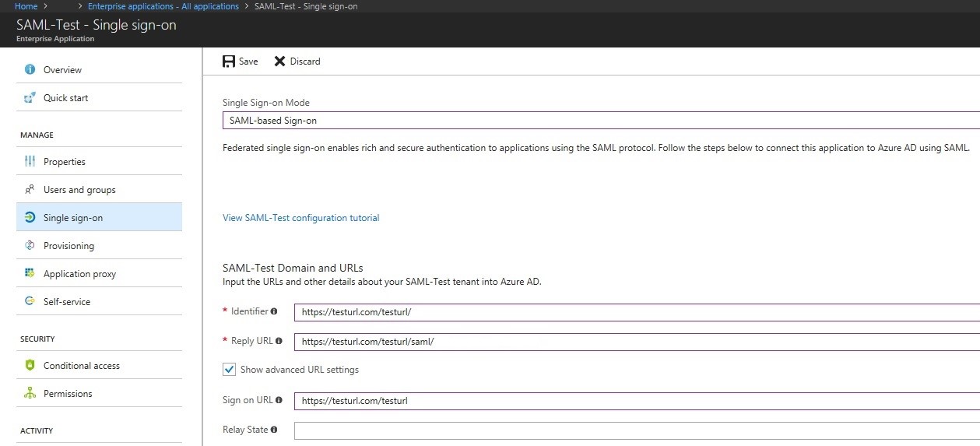Image resolution: width=980 pixels, height=446 pixels.
Task: Click the Provisioning icon
Action: point(30,245)
